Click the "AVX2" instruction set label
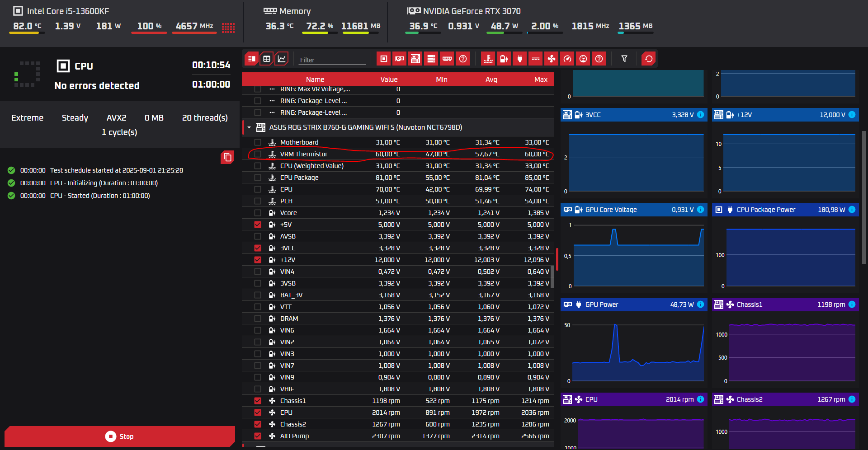Screen dimensions: 868x450 coord(117,118)
